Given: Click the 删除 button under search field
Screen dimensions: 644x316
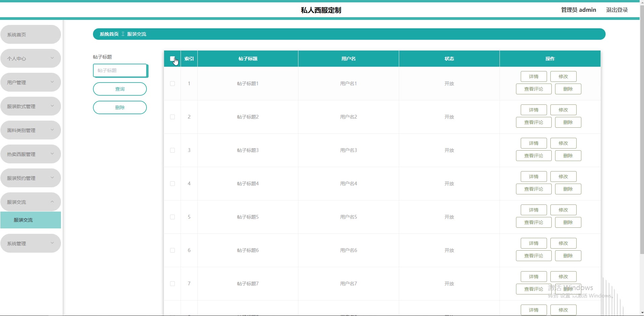Looking at the screenshot, I should (x=120, y=107).
